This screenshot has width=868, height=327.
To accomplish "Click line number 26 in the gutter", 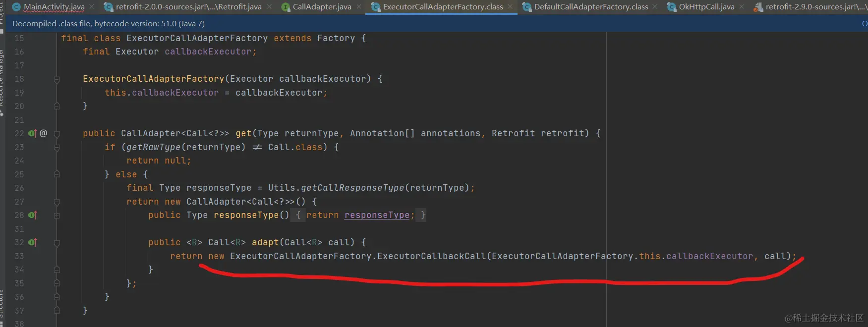I will pos(19,188).
